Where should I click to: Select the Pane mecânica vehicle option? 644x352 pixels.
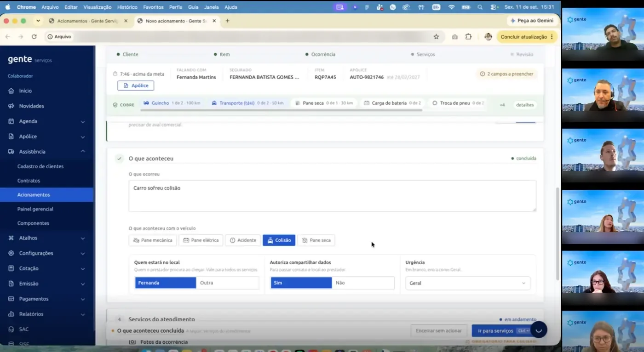[x=153, y=240]
